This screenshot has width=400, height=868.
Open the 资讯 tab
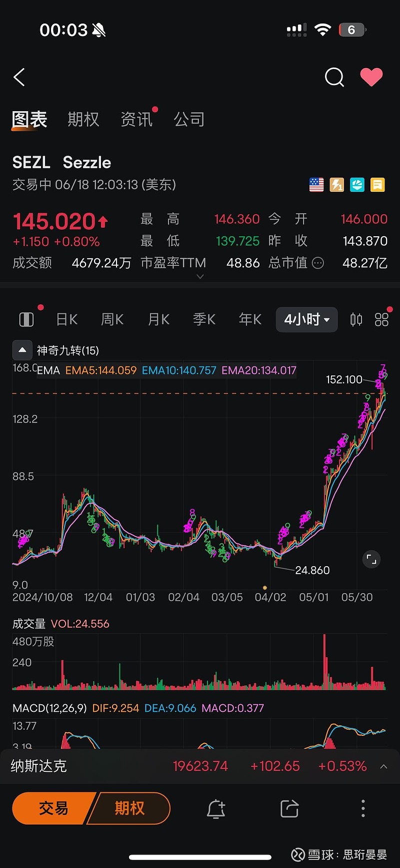click(136, 119)
